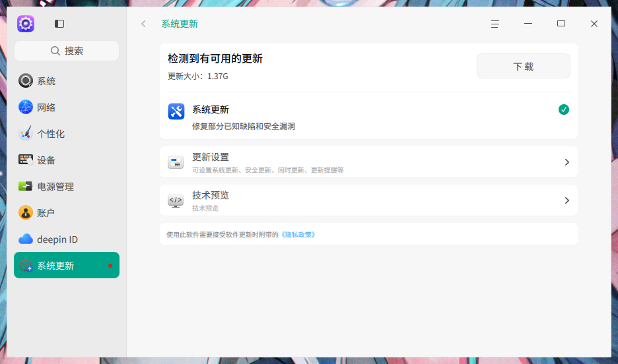Open the deepin ID category
The image size is (618, 364).
(x=67, y=239)
